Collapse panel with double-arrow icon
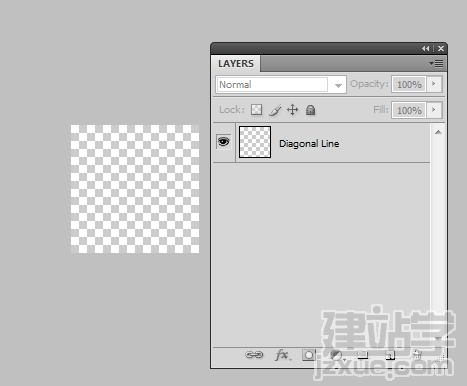The width and height of the screenshot is (467, 386). (x=425, y=49)
